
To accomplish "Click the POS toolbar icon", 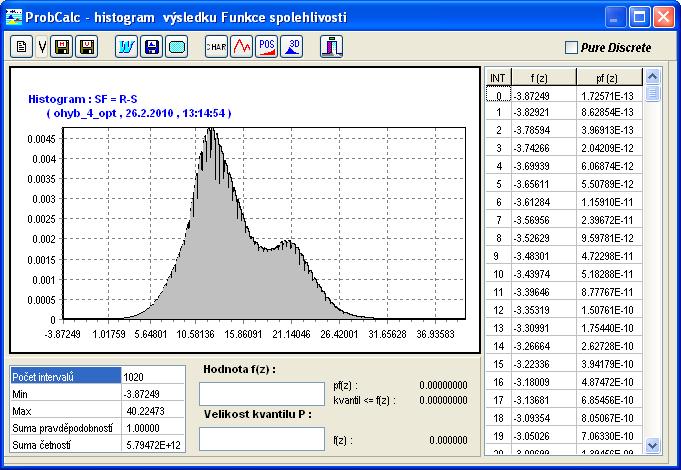I will (x=267, y=46).
